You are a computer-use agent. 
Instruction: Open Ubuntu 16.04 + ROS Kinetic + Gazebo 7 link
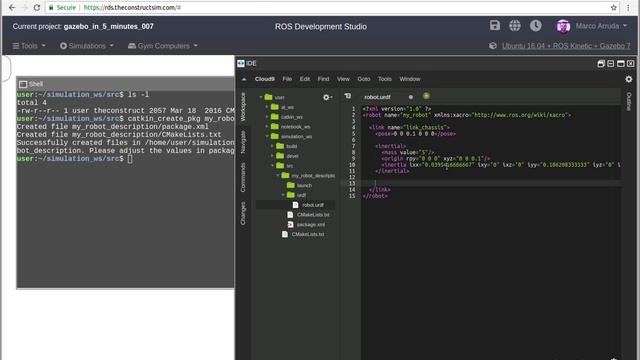coord(566,46)
